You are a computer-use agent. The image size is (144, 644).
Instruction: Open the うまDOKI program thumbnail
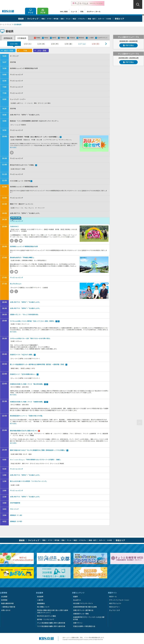(x=94, y=234)
